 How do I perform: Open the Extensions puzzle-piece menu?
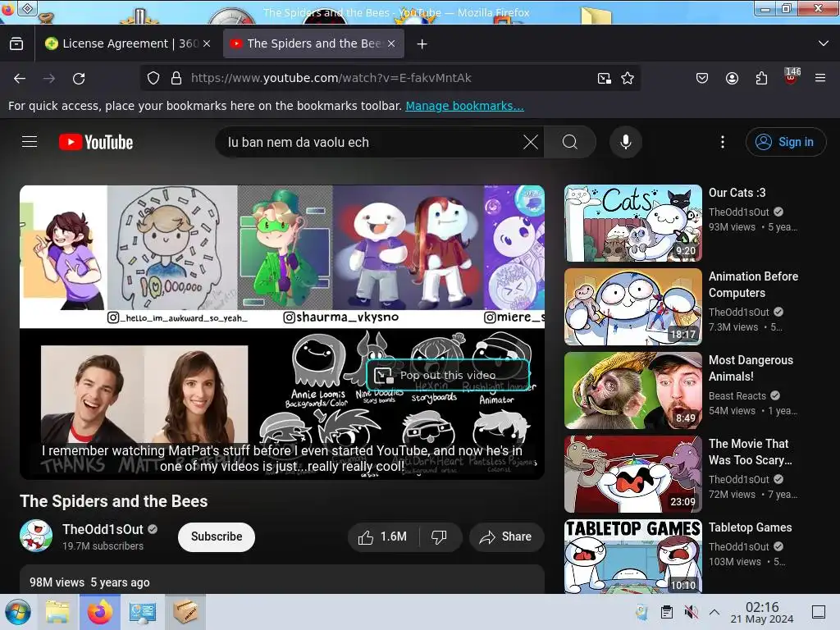(761, 78)
